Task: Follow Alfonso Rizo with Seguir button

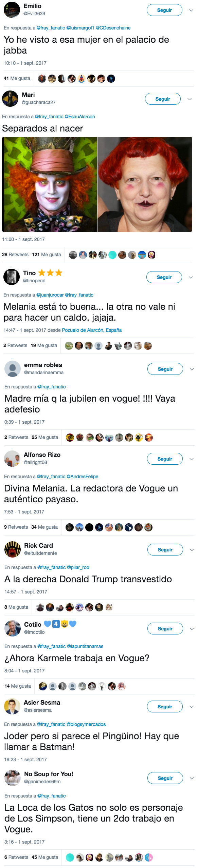Action: (x=165, y=459)
